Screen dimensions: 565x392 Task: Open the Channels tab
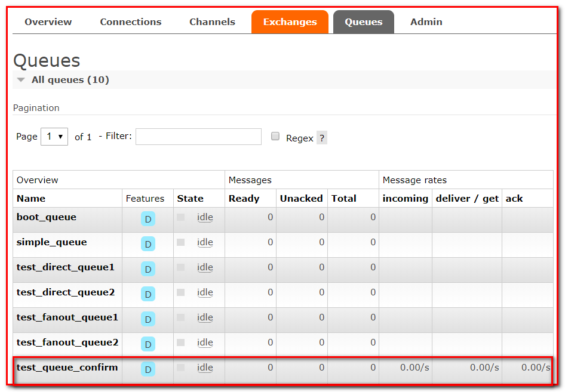coord(212,22)
